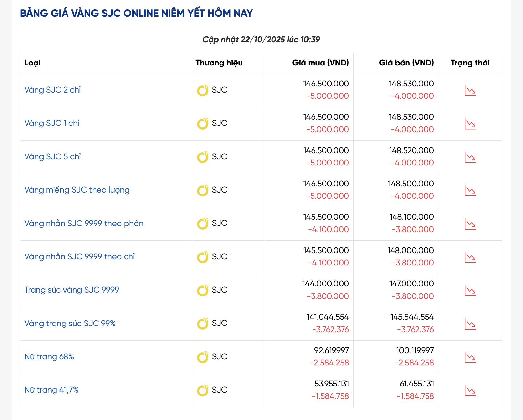Open the trend chart icon for Nữ trang 41,7%
523x420 pixels.
pyautogui.click(x=470, y=391)
